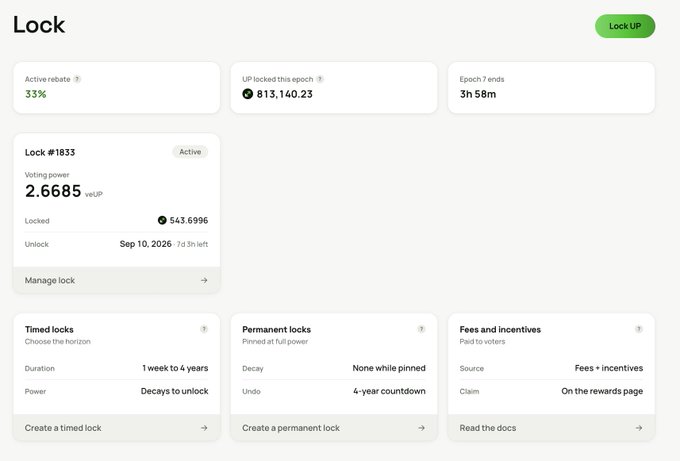Click the Fees + incentives source value
Screen dimensions: 680x461
click(x=609, y=368)
